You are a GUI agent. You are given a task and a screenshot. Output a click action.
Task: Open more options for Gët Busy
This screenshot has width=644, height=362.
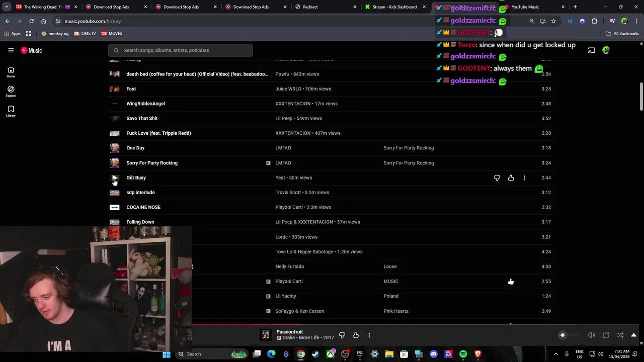click(x=524, y=177)
